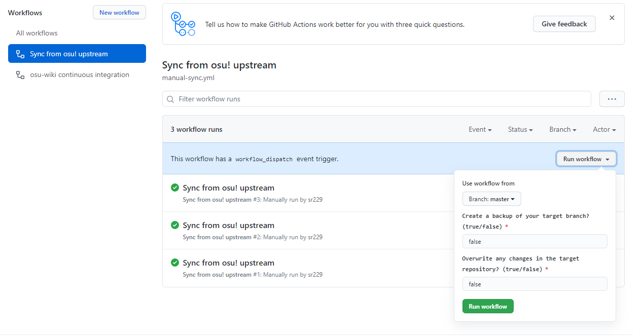Click the green success check of run #3
The height and width of the screenshot is (336, 644).
(x=175, y=188)
